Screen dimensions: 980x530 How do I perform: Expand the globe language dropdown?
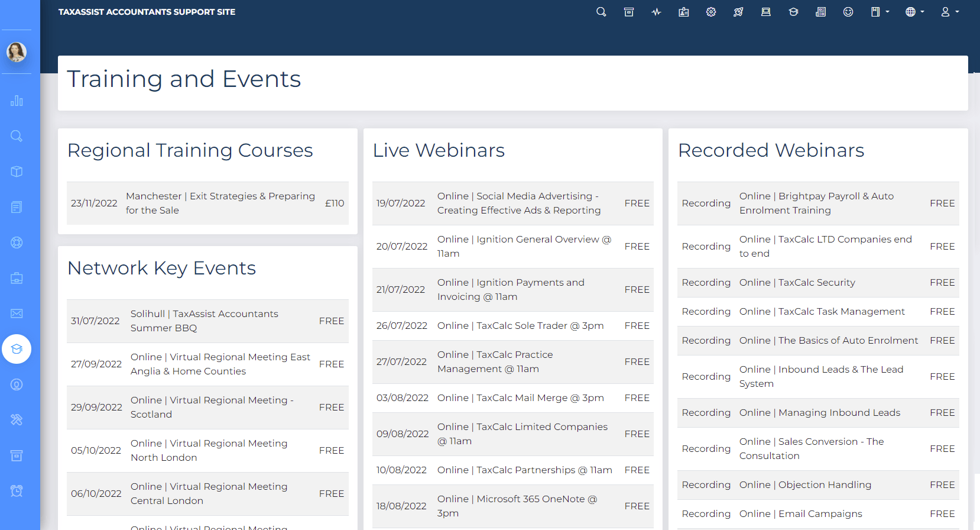point(914,12)
